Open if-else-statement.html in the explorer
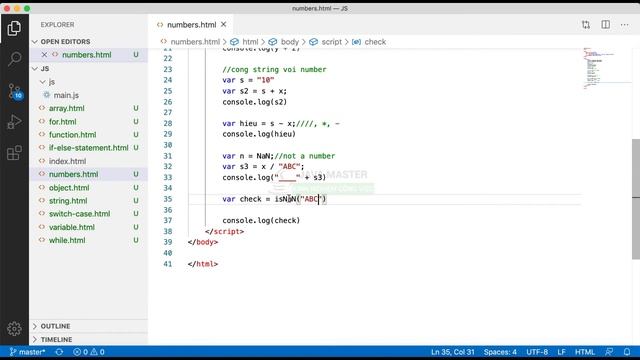 click(x=89, y=148)
